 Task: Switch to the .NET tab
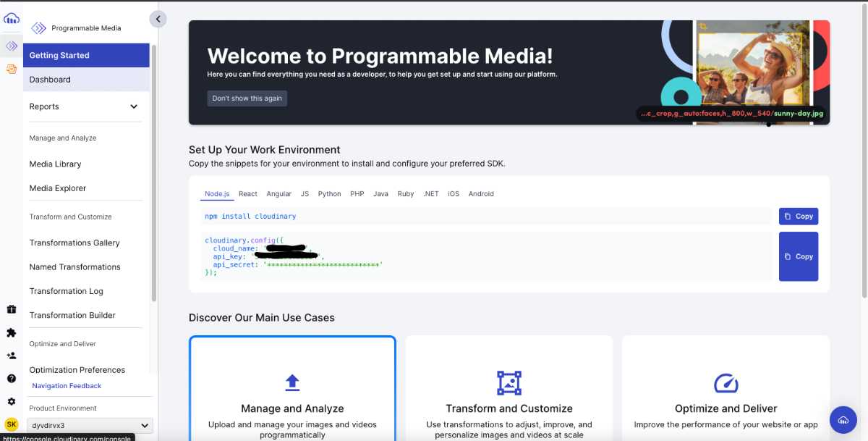[x=431, y=194]
